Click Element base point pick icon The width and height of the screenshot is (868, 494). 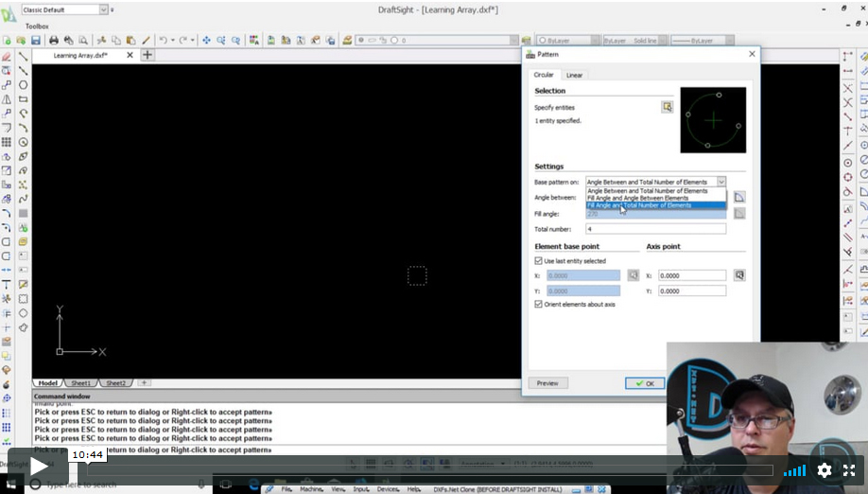point(634,275)
